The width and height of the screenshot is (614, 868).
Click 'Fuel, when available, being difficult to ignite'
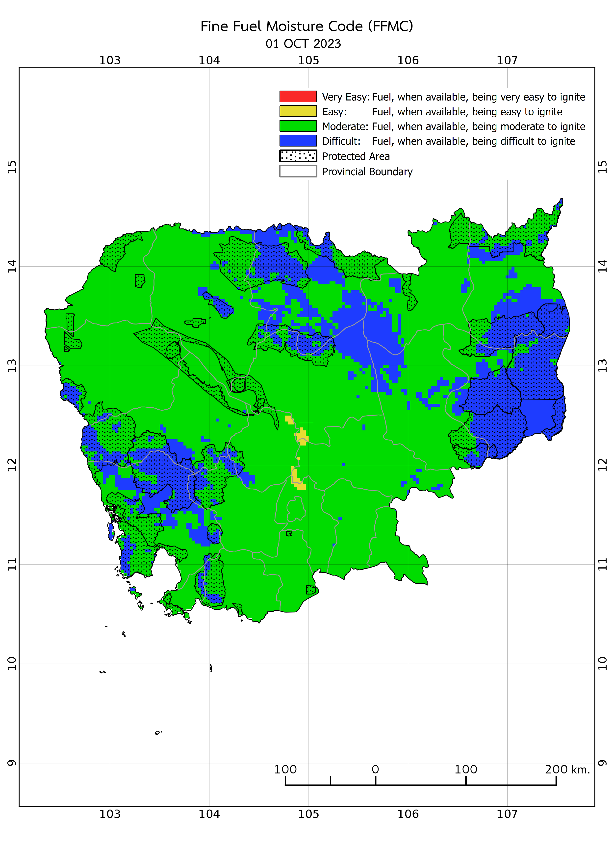[473, 141]
